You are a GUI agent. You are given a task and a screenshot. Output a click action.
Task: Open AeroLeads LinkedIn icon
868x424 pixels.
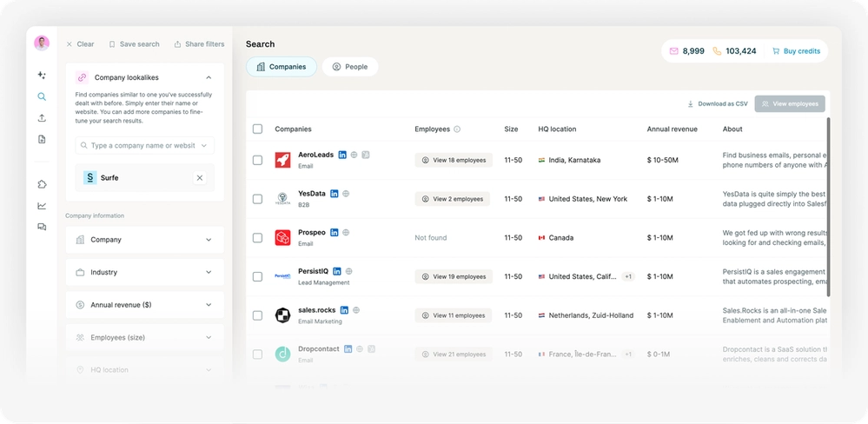coord(342,155)
